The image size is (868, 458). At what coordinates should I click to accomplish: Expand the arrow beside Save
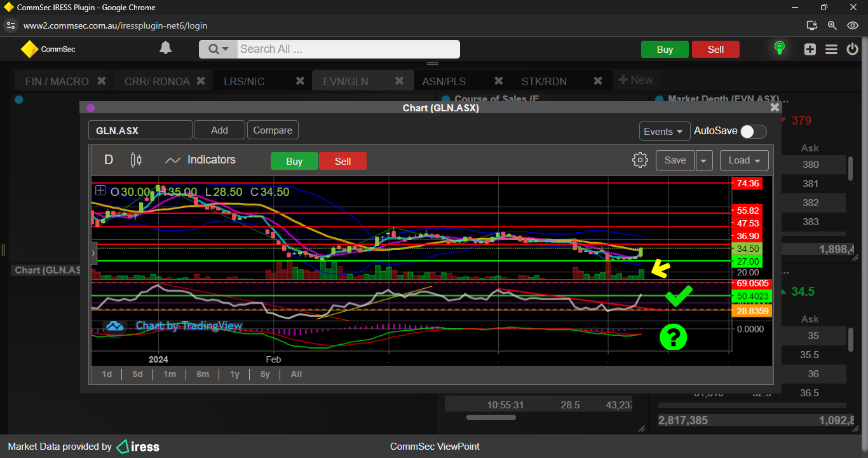click(x=703, y=160)
